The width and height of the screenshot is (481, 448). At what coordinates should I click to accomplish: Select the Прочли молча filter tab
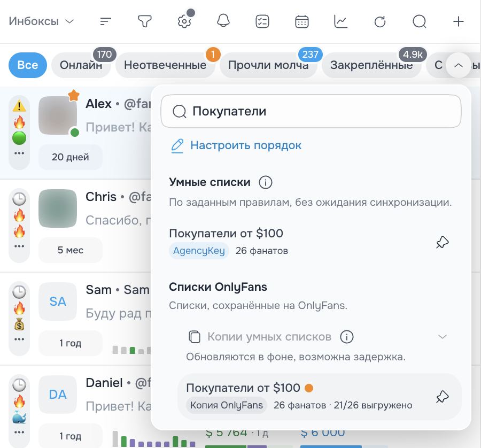pyautogui.click(x=268, y=65)
